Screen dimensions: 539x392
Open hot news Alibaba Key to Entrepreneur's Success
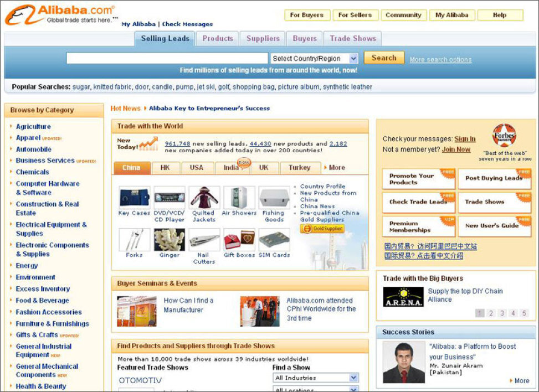coord(209,108)
